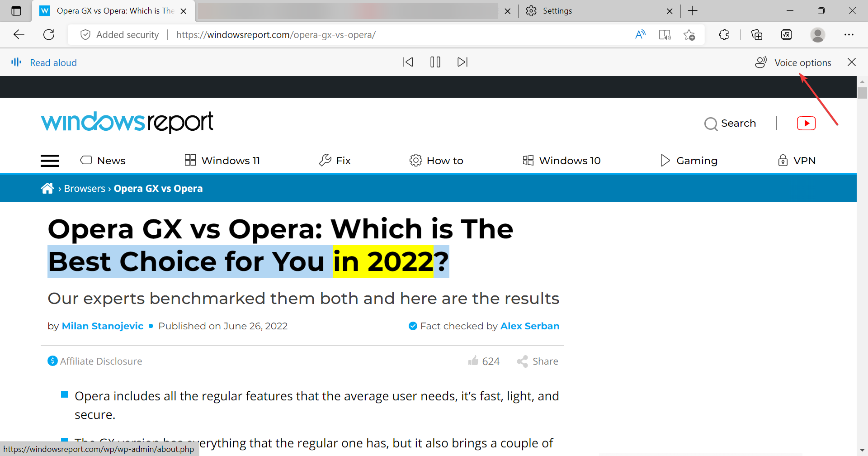Viewport: 868px width, 456px height.
Task: Go to Windows 11 section
Action: pyautogui.click(x=222, y=161)
